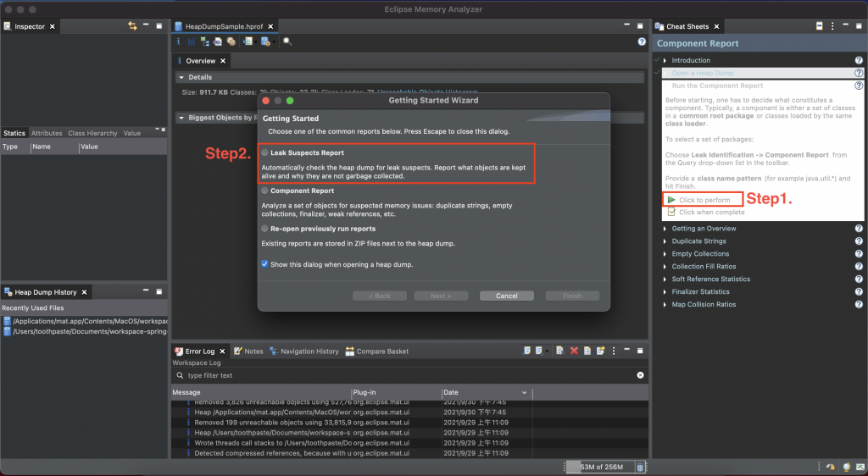
Task: Click the Message column header in Error Log
Action: pyautogui.click(x=261, y=392)
